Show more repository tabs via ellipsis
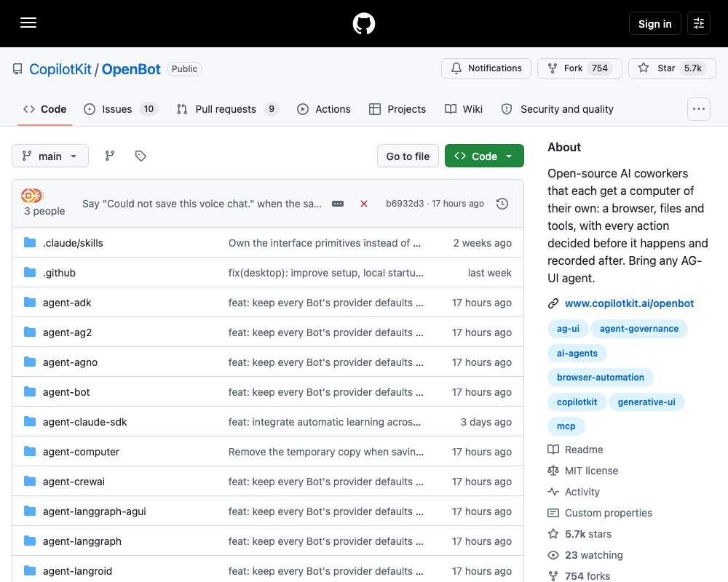The width and height of the screenshot is (728, 582). [x=698, y=109]
